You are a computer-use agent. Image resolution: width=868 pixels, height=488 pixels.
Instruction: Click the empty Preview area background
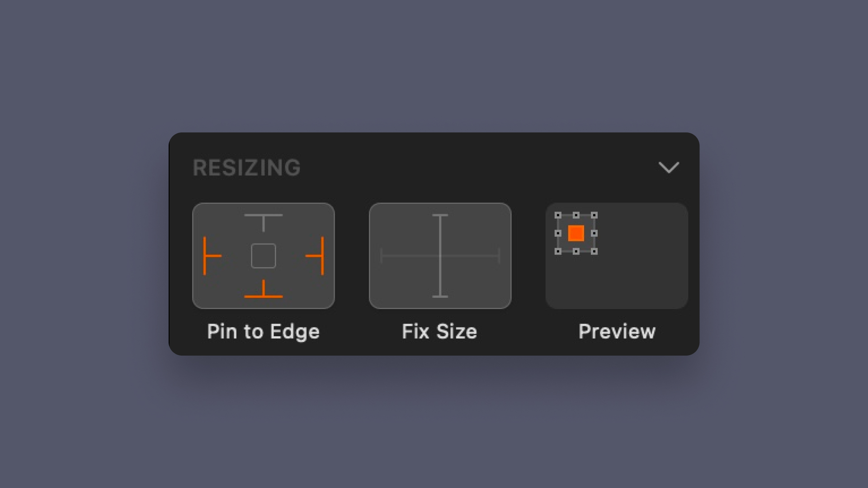pos(642,280)
